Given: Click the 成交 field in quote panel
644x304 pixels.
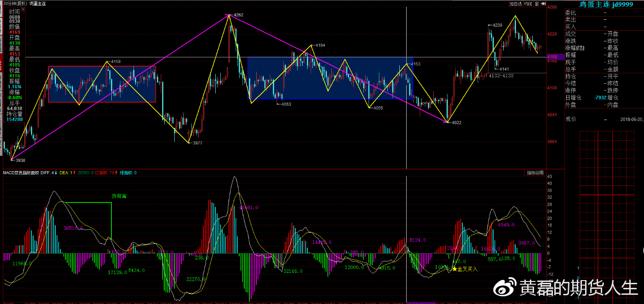Looking at the screenshot, I should point(571,34).
